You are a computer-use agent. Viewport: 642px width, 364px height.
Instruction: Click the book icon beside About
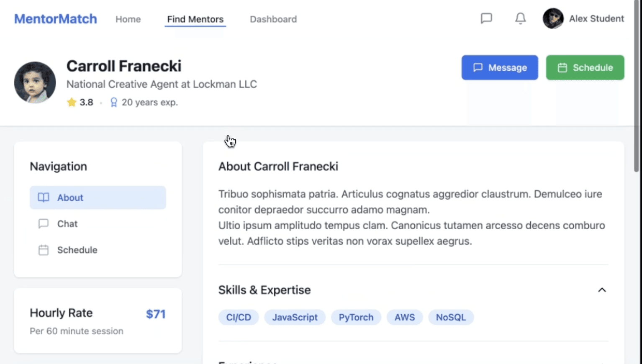[x=44, y=197]
